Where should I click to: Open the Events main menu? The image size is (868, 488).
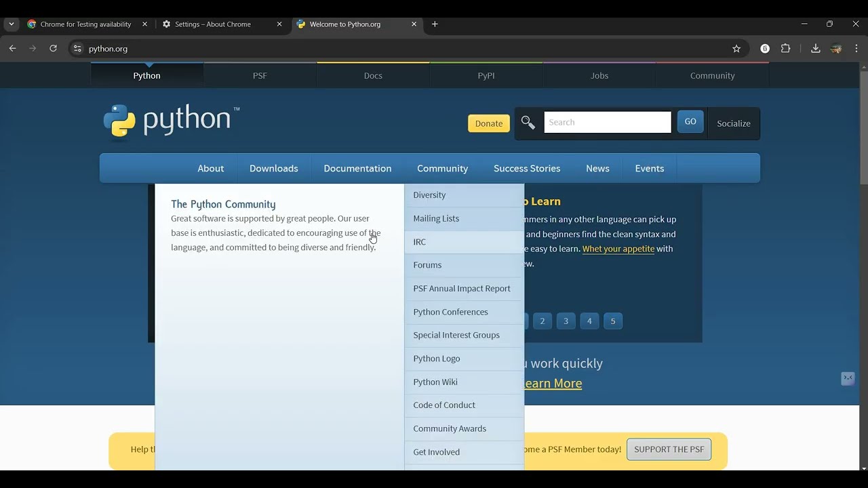[649, 168]
